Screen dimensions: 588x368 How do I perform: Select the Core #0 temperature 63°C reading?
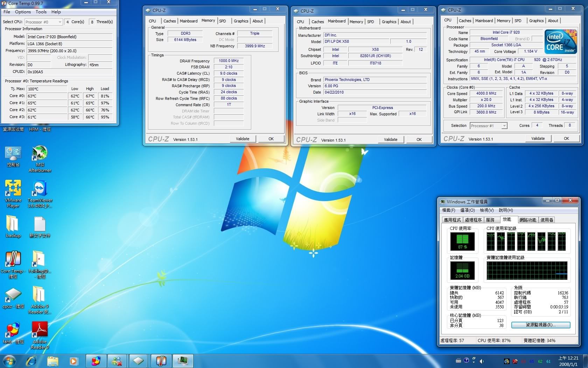[47, 96]
